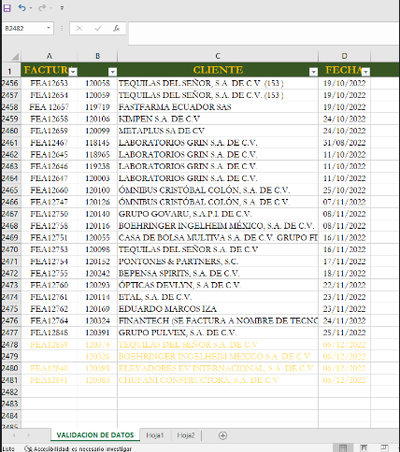Open the FACTURA column filter dropdown
Screen dimensions: 400x452
[73, 72]
